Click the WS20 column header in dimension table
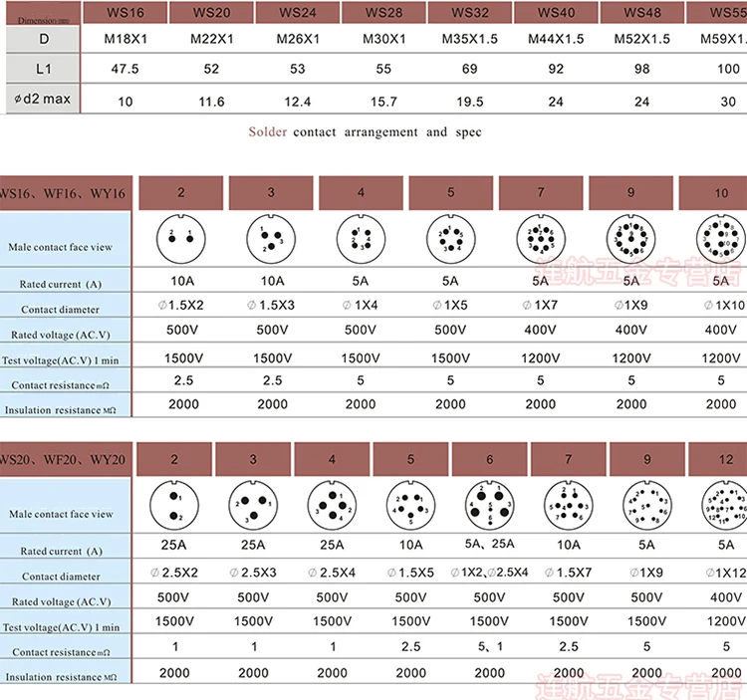The width and height of the screenshot is (747, 700). (x=211, y=12)
